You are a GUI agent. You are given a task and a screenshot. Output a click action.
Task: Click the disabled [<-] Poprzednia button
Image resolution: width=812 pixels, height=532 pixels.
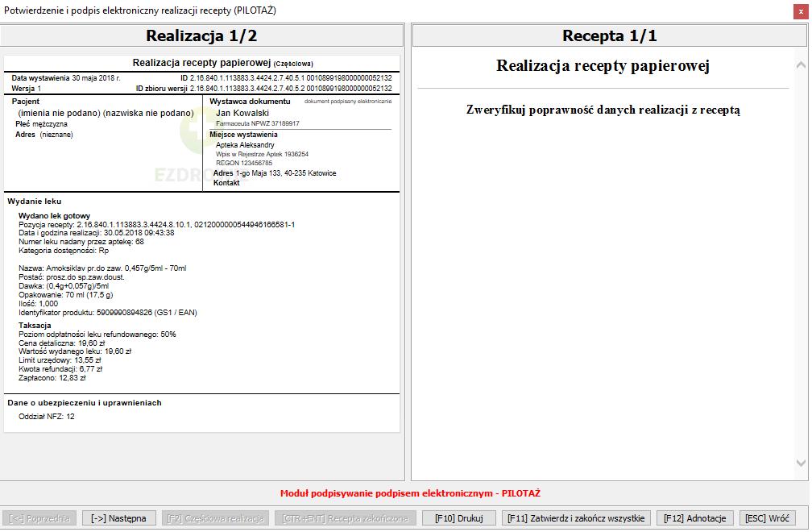[39, 518]
